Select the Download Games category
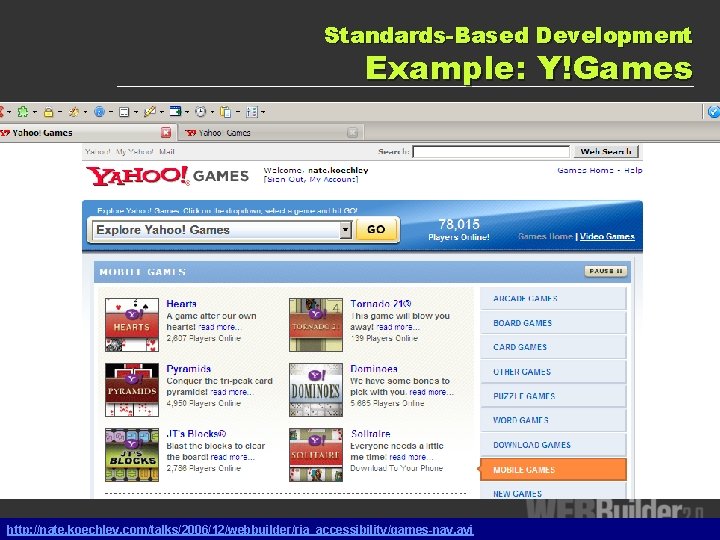720x540 pixels. tap(553, 445)
